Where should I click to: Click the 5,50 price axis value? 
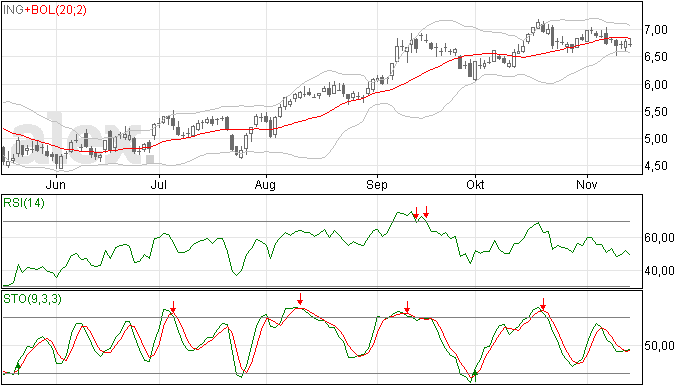coord(656,112)
